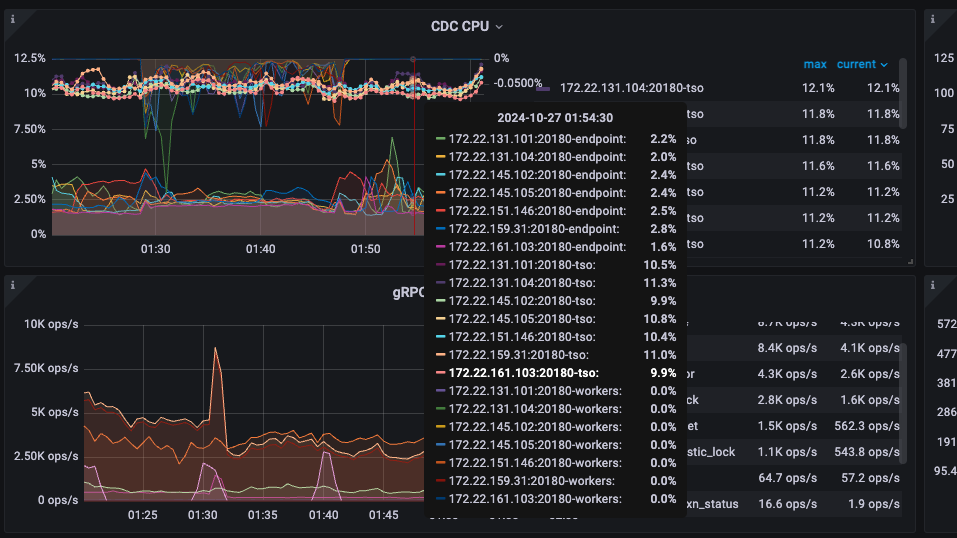Click the 2.8K ops/s legend value
The width and height of the screenshot is (957, 538).
[787, 400]
